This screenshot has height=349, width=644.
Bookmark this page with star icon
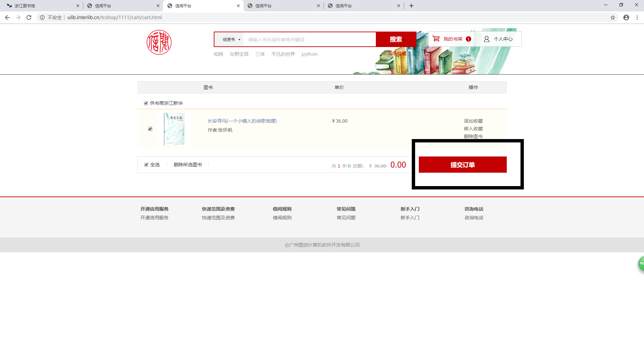[612, 17]
